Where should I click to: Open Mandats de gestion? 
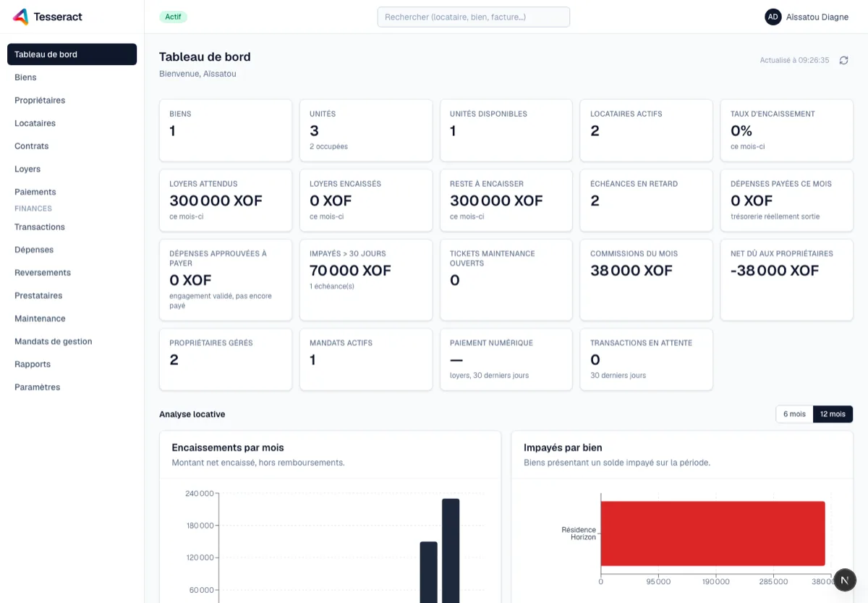tap(72, 342)
